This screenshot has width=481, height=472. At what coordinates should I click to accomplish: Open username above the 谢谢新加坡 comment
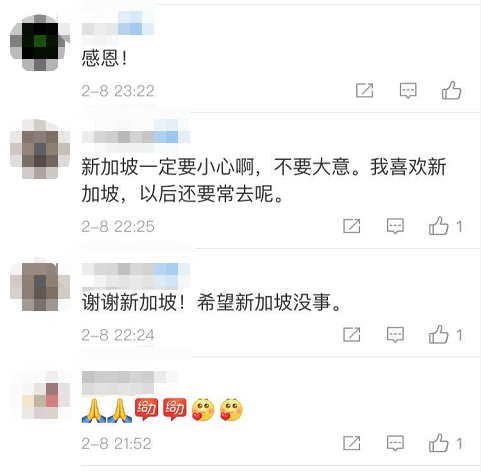136,274
